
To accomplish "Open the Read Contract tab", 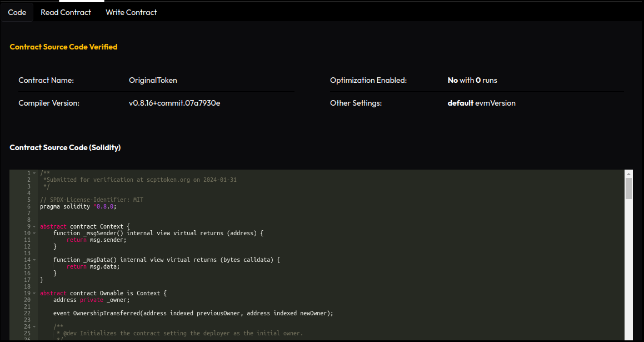I will (x=66, y=12).
